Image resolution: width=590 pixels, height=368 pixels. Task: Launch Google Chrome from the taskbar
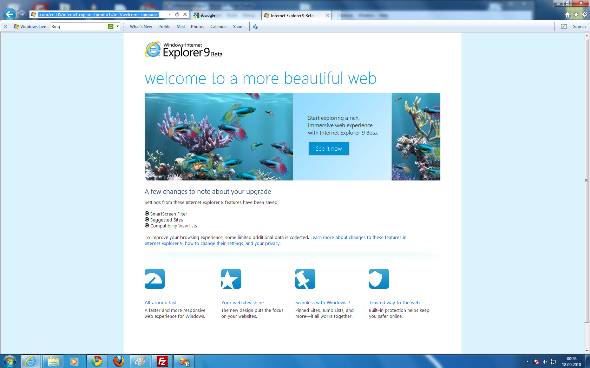click(97, 361)
